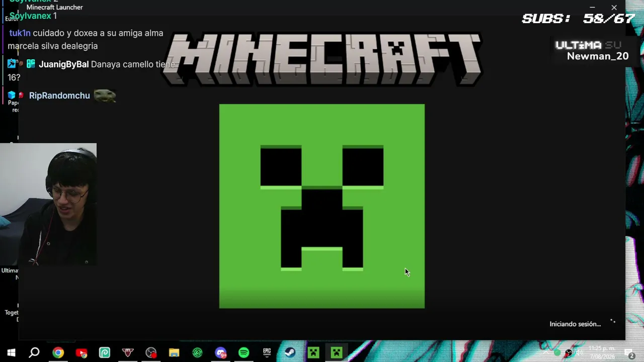This screenshot has height=362, width=644.
Task: Open File Explorer from the taskbar
Action: (174, 352)
